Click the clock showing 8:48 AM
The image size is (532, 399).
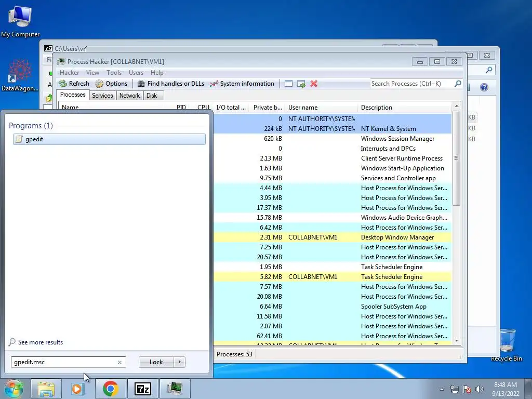pyautogui.click(x=506, y=389)
